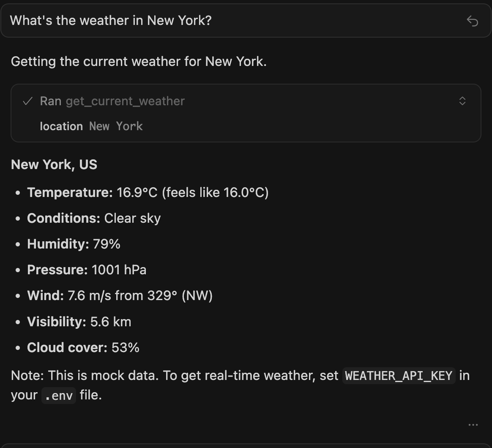Screen dimensions: 492x448
Task: Expand the weather tool output using the disclosure control
Action: pyautogui.click(x=462, y=101)
